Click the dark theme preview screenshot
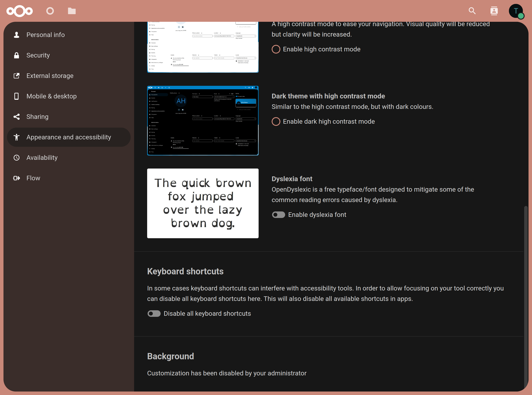 [x=203, y=121]
